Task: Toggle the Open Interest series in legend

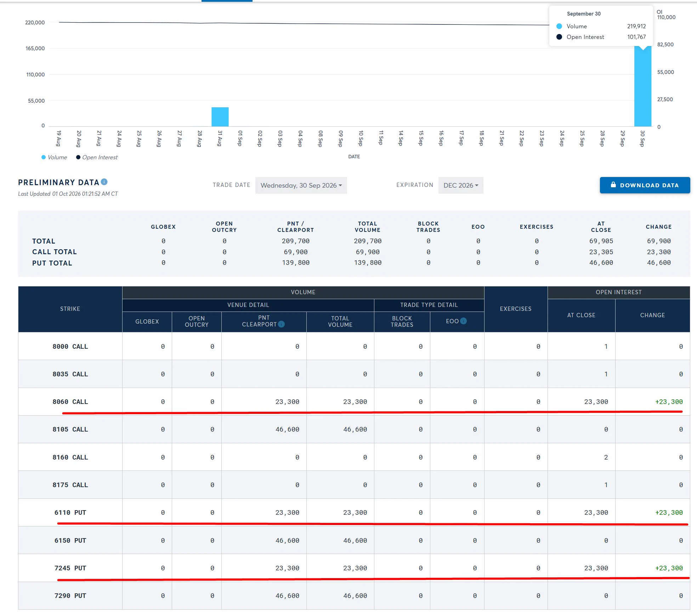Action: click(97, 157)
